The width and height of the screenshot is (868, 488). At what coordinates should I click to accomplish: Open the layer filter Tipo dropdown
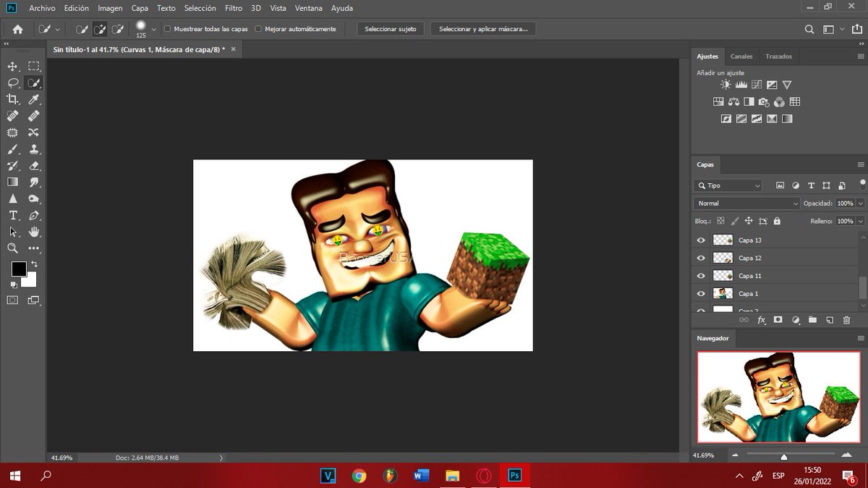pos(728,185)
